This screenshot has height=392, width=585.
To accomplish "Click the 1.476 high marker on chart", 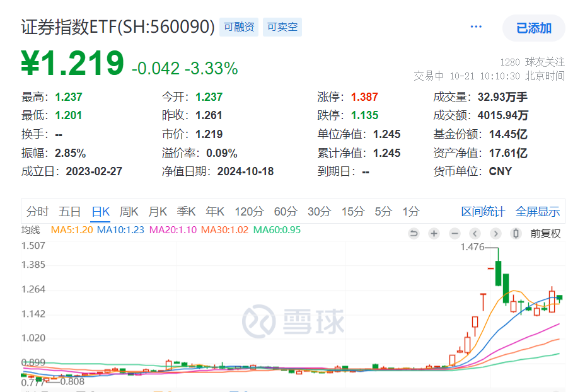I will 472,247.
